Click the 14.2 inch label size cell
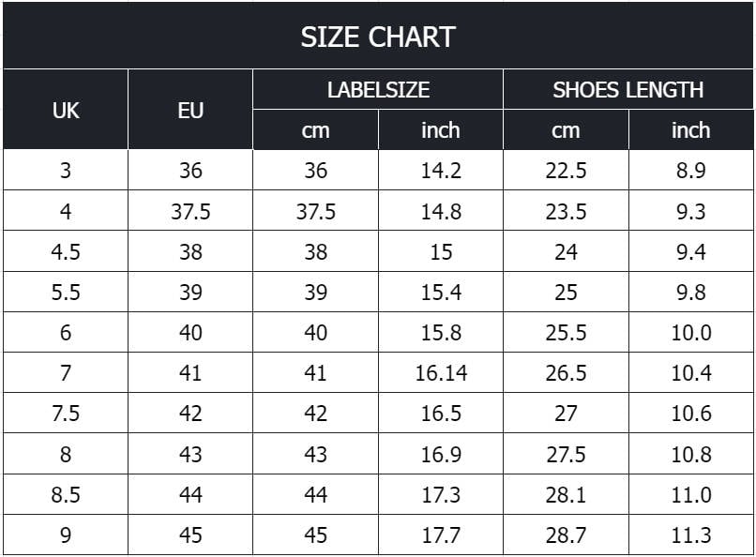 point(441,171)
